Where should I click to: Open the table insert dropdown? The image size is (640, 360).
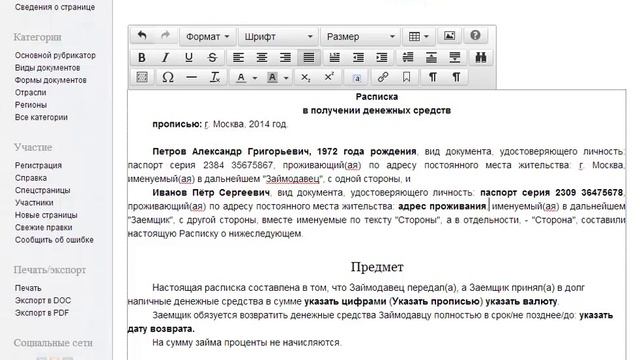pyautogui.click(x=419, y=37)
